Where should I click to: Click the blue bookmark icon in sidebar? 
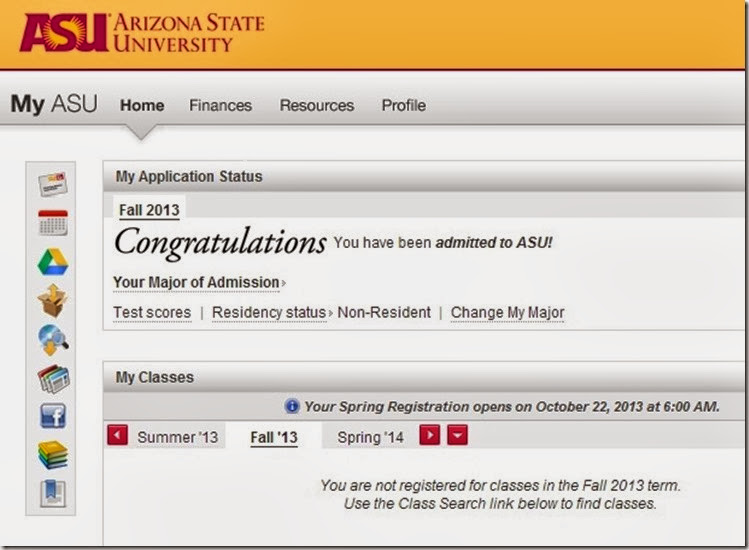(52, 493)
